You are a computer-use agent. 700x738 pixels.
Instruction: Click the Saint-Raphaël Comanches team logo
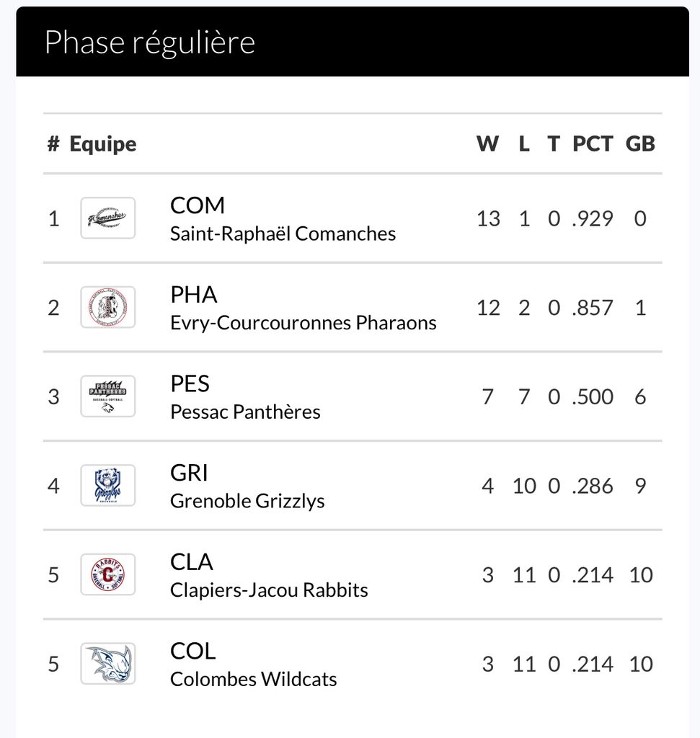(x=107, y=218)
